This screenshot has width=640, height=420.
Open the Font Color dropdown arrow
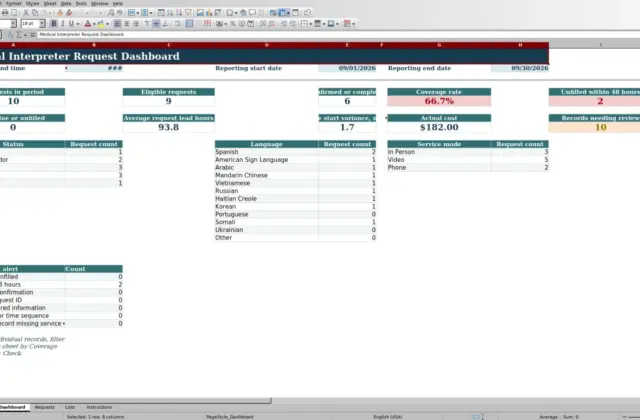click(94, 24)
